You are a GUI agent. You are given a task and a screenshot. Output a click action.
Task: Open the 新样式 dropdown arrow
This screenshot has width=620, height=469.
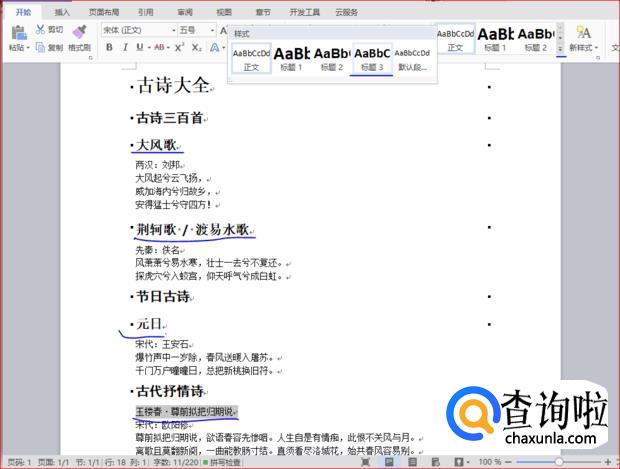[596, 48]
